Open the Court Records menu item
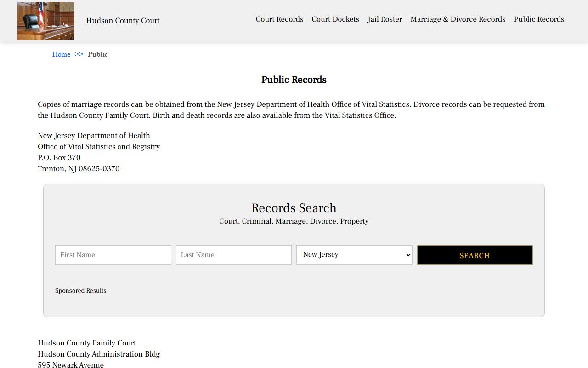Screen dimensions: 588x368 click(279, 19)
